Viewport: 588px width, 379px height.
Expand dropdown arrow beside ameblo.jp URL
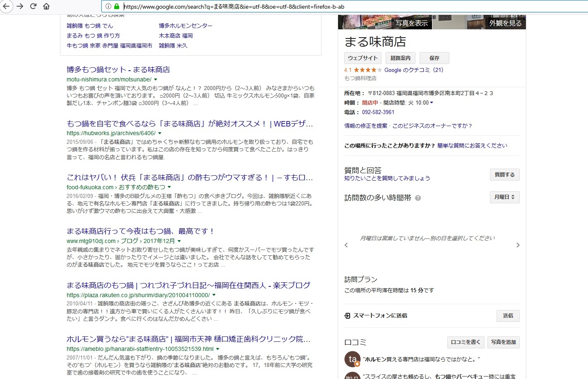(218, 349)
